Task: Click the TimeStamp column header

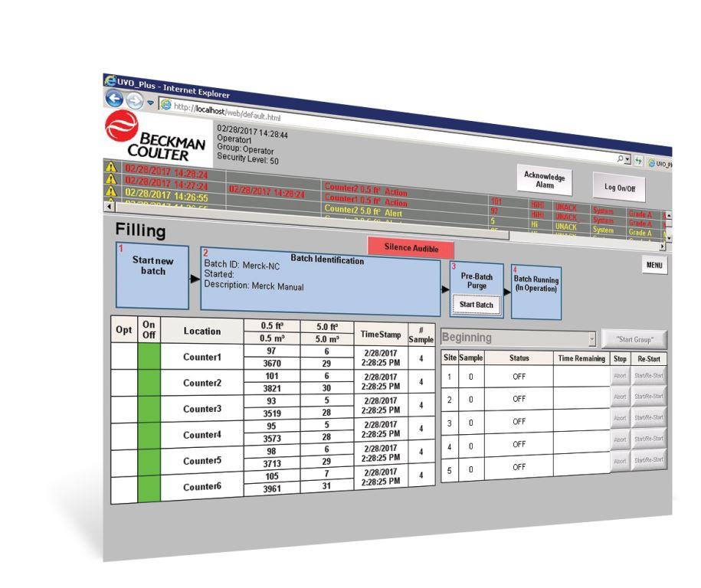Action: click(x=381, y=335)
